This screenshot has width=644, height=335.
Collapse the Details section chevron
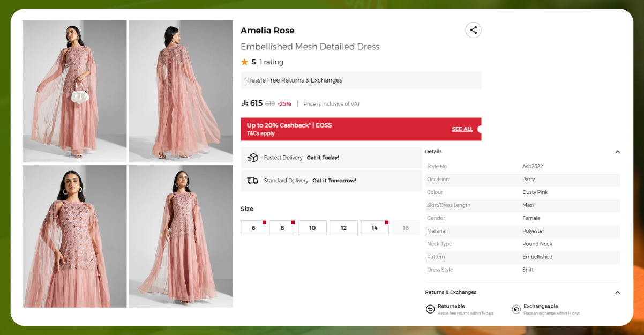point(617,152)
